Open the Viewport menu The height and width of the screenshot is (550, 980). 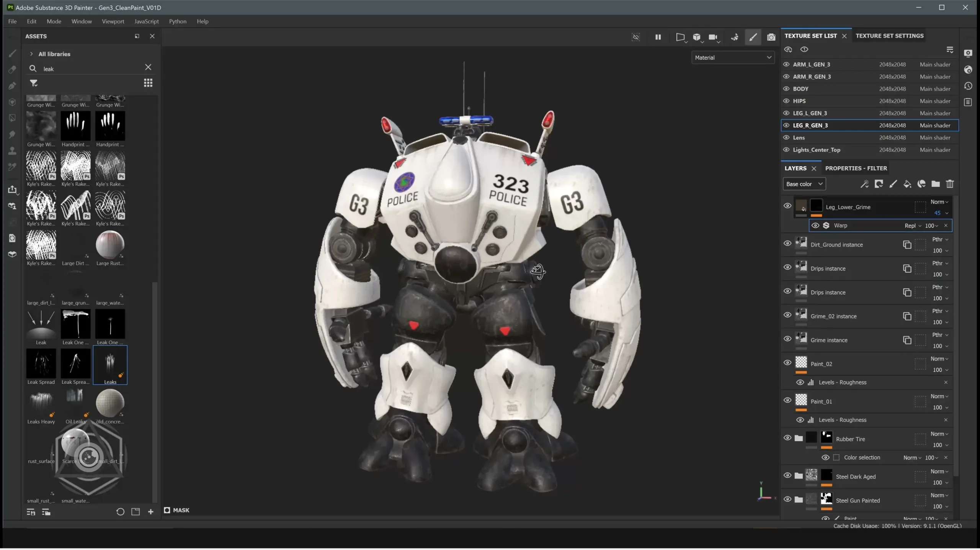coord(113,21)
